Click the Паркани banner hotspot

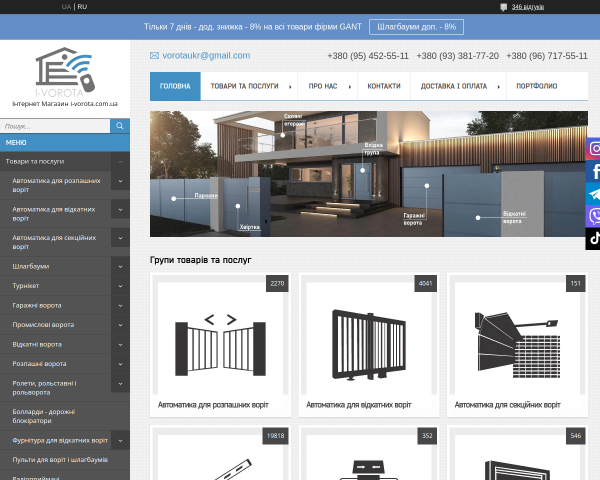[x=174, y=198]
